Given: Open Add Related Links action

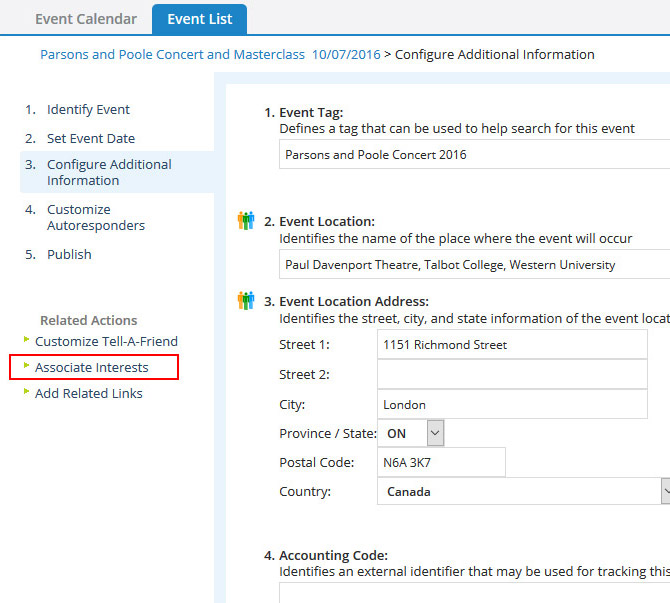Looking at the screenshot, I should (x=89, y=393).
